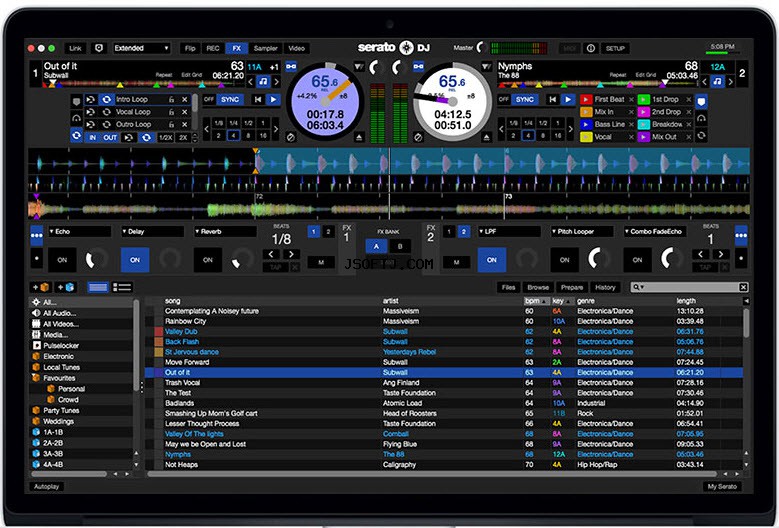
Task: Open the Echo effect dropdown
Action: coord(79,231)
